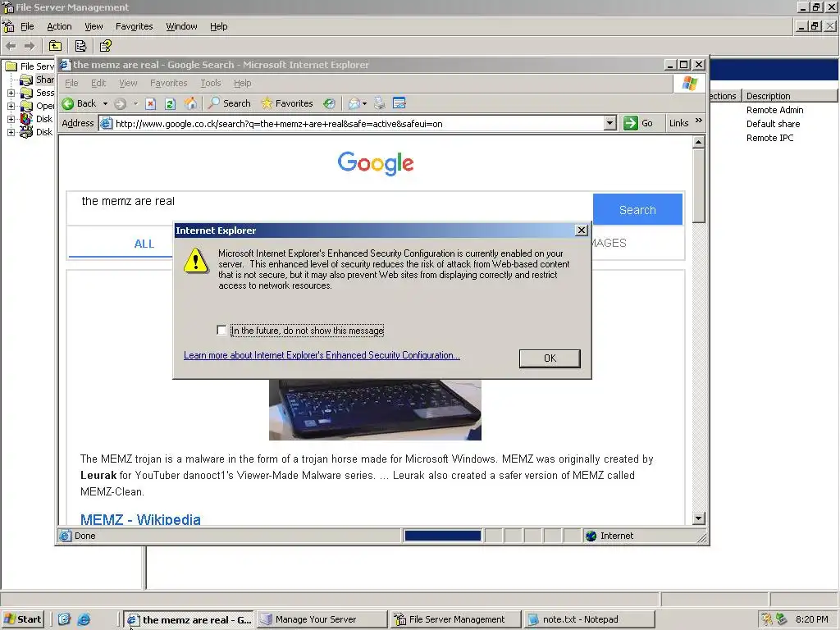Select the 'Remote IPC' description row

(x=769, y=138)
